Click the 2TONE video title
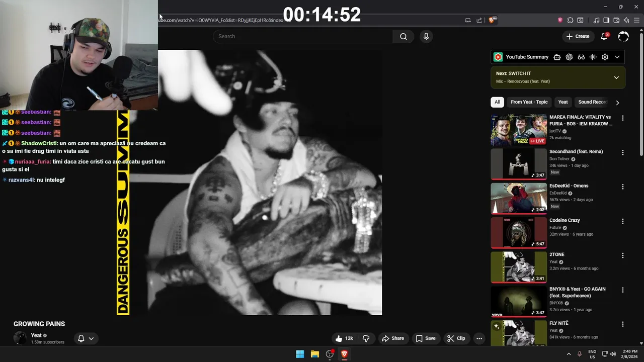Screen dimensions: 644x362 557,255
